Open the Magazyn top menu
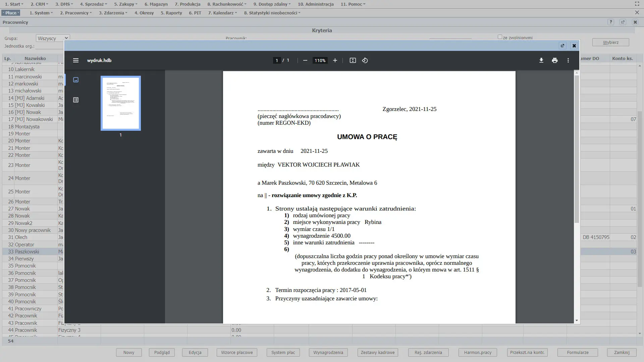Screen dimensions: 644x362 point(156,4)
